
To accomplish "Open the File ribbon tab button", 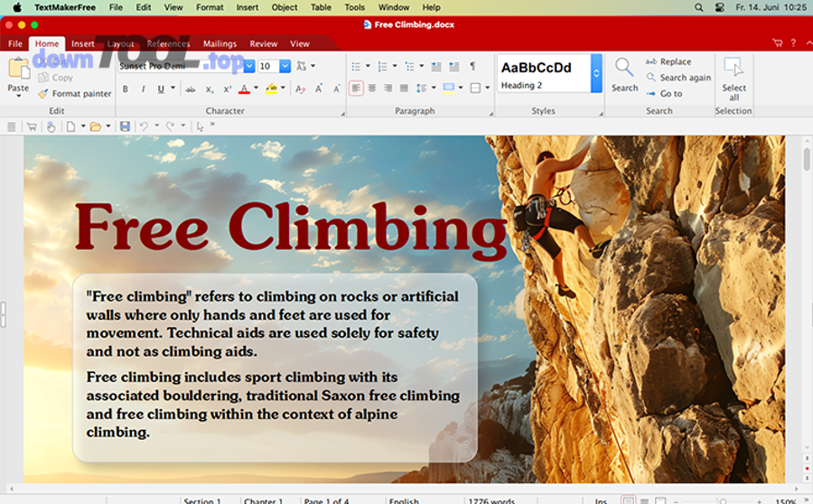I will 15,43.
